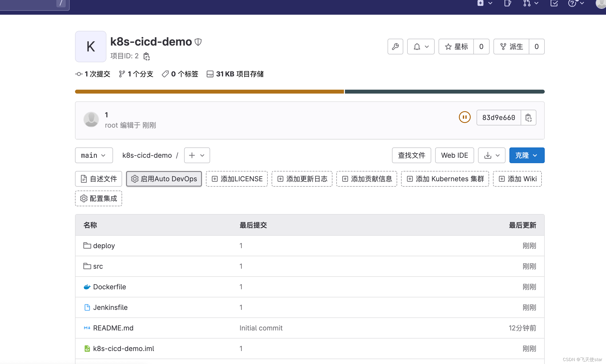606x364 pixels.
Task: Click the wrench settings icon button
Action: click(395, 47)
